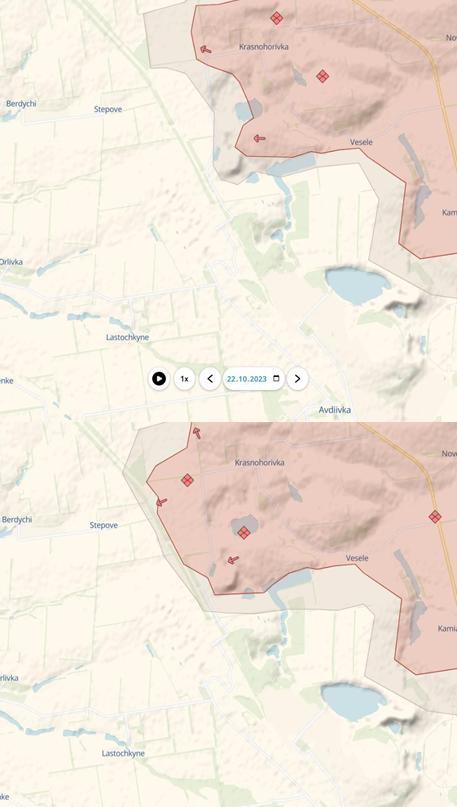
Task: Click the diamond marker west of Krasnohorivka in the lower map
Action: (187, 480)
